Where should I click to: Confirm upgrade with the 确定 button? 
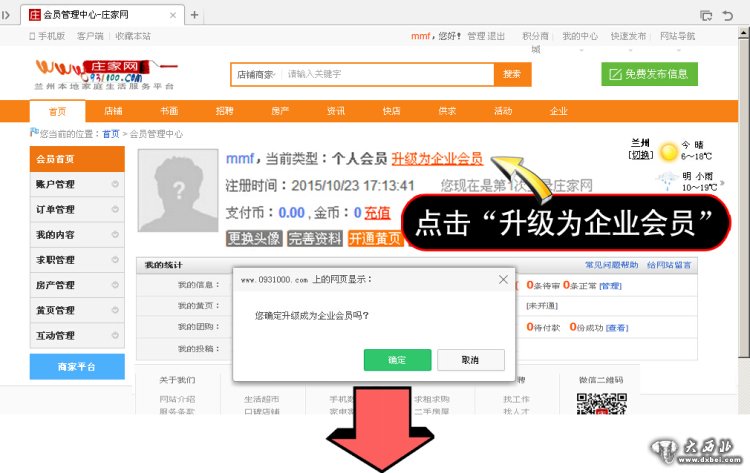(x=397, y=359)
